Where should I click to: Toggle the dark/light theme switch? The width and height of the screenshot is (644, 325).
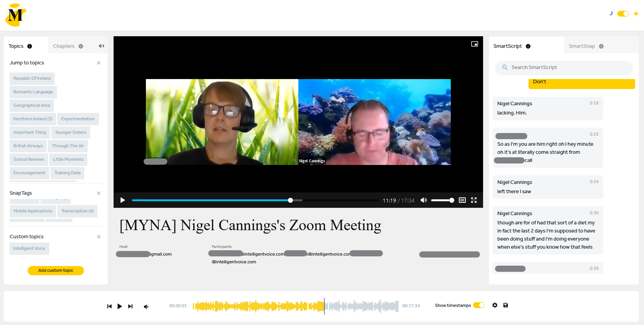point(623,13)
